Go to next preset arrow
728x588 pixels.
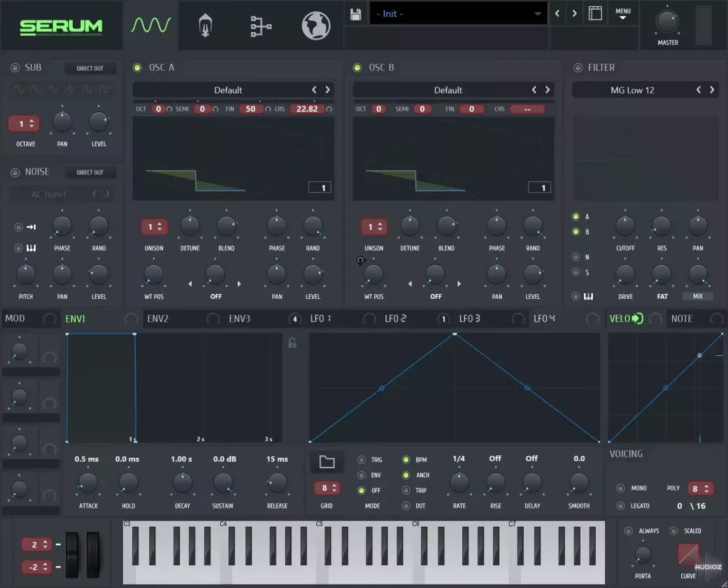[574, 13]
